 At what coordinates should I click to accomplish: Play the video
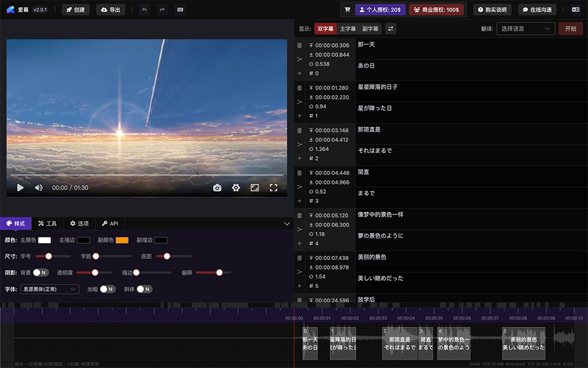click(x=20, y=188)
